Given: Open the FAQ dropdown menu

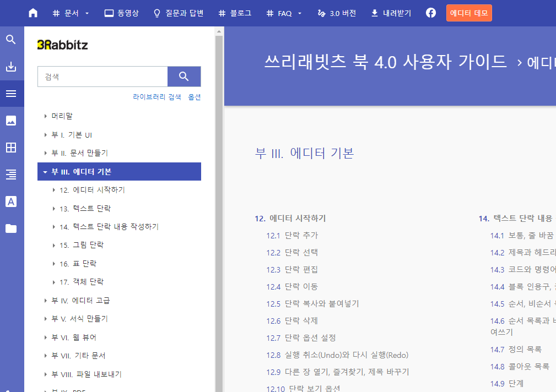Looking at the screenshot, I should click(x=284, y=13).
